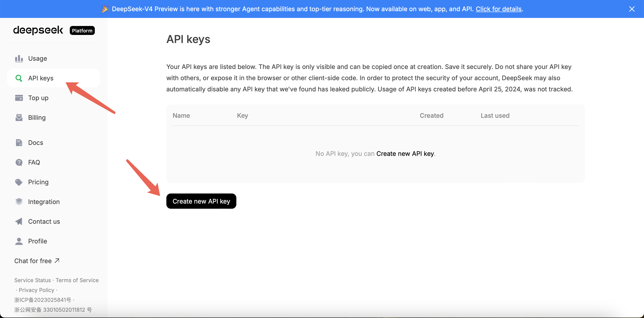Click the FAQ question mark icon
The width and height of the screenshot is (644, 318).
tap(19, 163)
